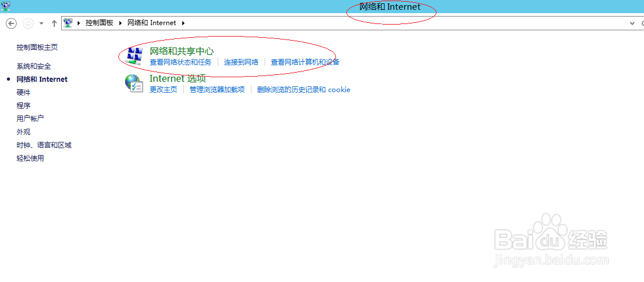Expand the address bar history dropdown
Screen dimensions: 644x282
[x=633, y=23]
